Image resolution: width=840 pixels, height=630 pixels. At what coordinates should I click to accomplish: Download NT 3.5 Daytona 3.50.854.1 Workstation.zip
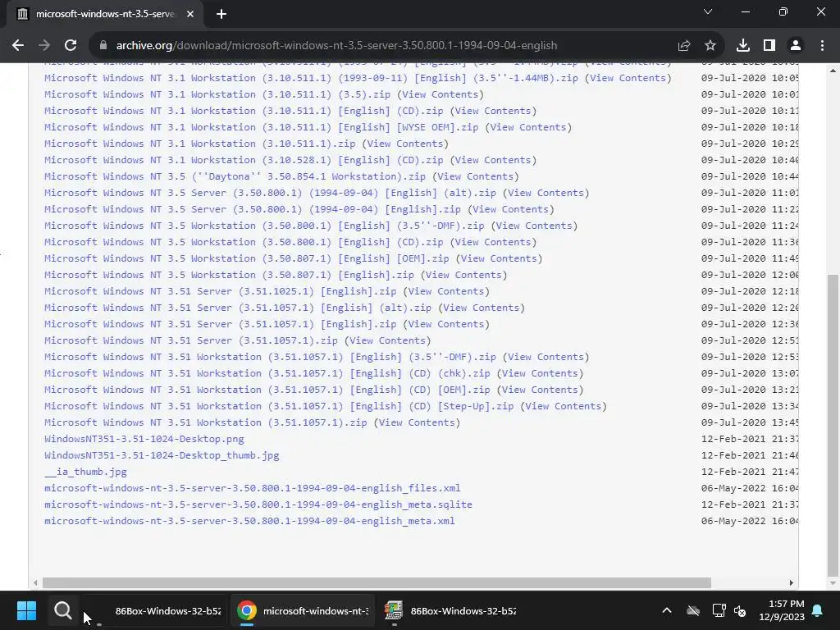(x=235, y=176)
